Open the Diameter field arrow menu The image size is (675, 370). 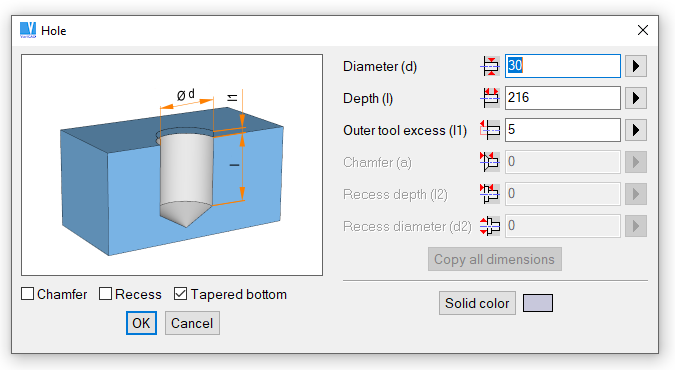click(636, 66)
